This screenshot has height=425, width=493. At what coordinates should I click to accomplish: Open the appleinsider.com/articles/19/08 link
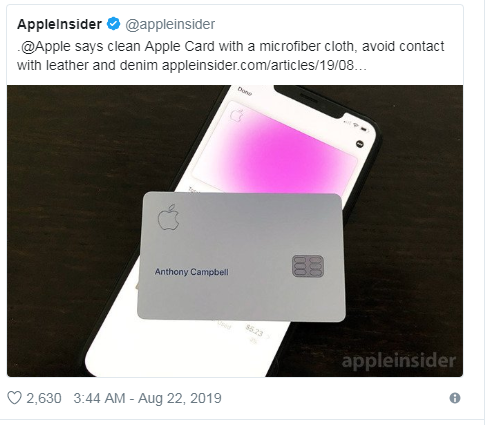click(264, 65)
